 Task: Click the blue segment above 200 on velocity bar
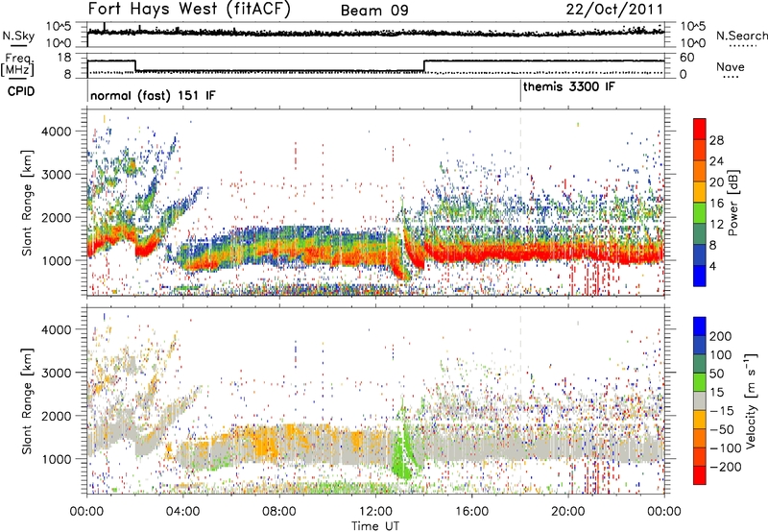pos(700,326)
